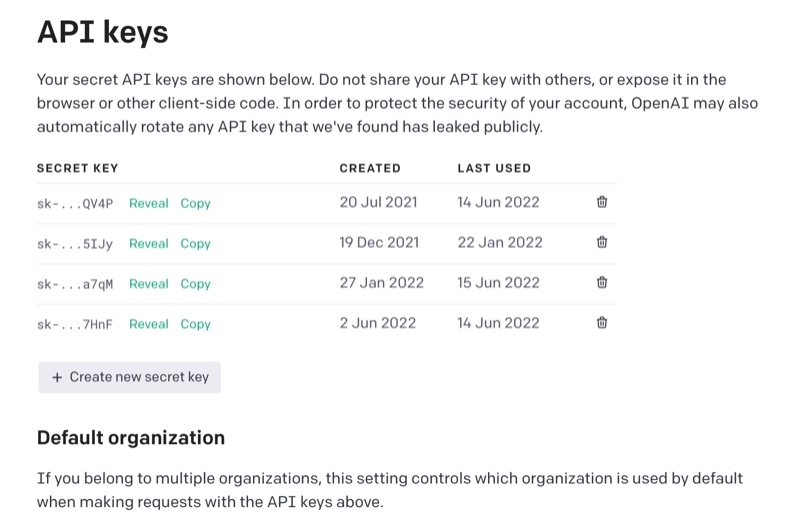800x530 pixels.
Task: Click the LAST USED column header
Action: click(x=494, y=168)
